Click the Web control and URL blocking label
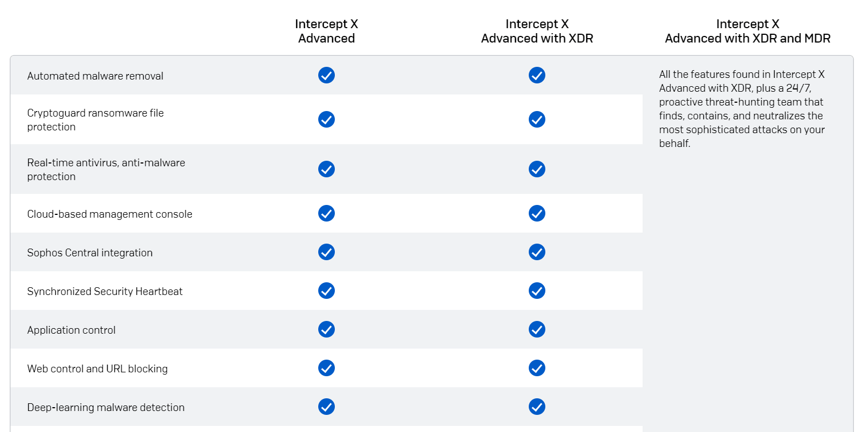Image resolution: width=868 pixels, height=432 pixels. pos(97,368)
